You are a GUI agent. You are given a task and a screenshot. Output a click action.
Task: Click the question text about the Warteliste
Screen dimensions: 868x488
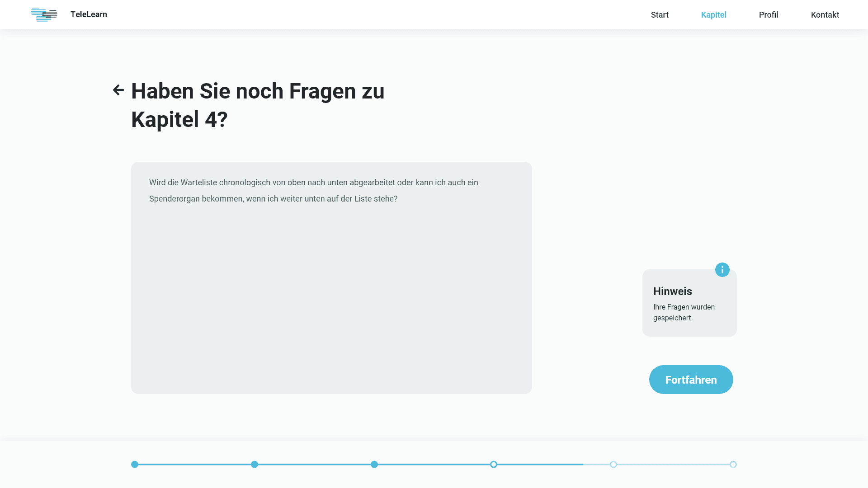point(313,191)
